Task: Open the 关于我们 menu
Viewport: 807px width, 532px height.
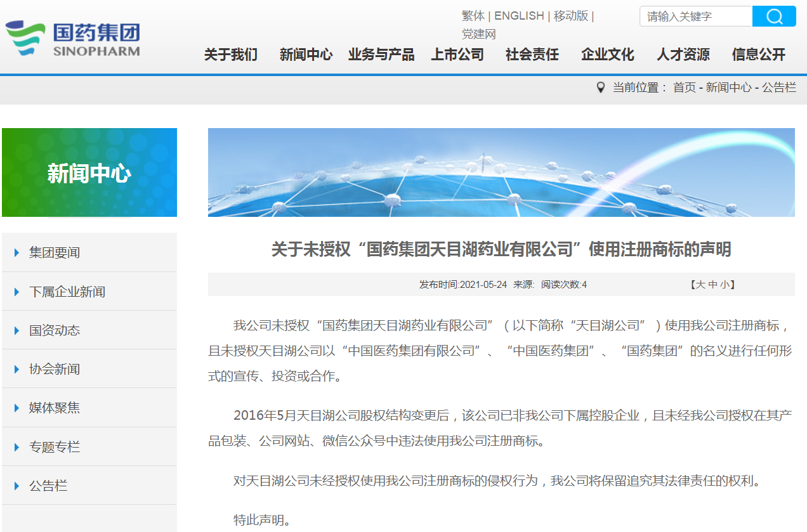Action: 231,55
